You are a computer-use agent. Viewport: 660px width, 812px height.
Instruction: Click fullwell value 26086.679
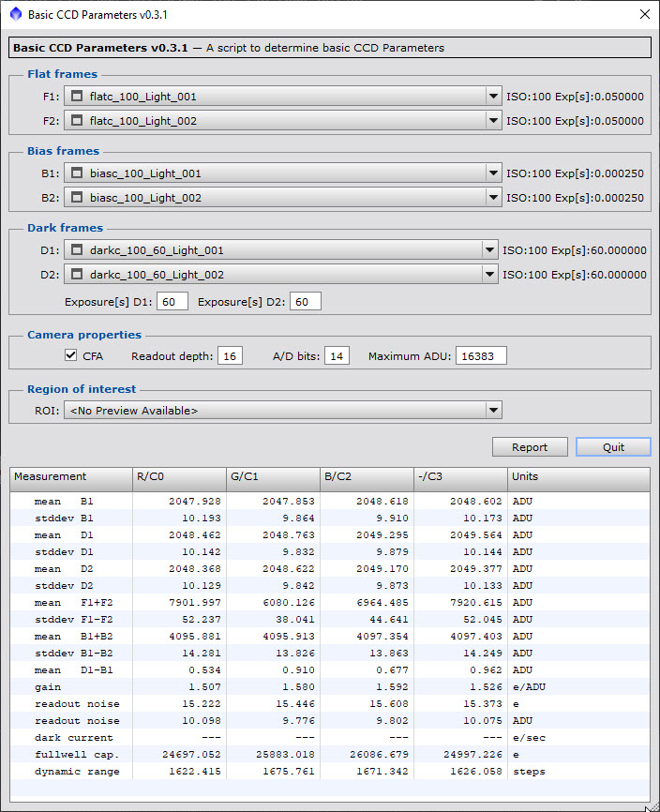click(379, 755)
